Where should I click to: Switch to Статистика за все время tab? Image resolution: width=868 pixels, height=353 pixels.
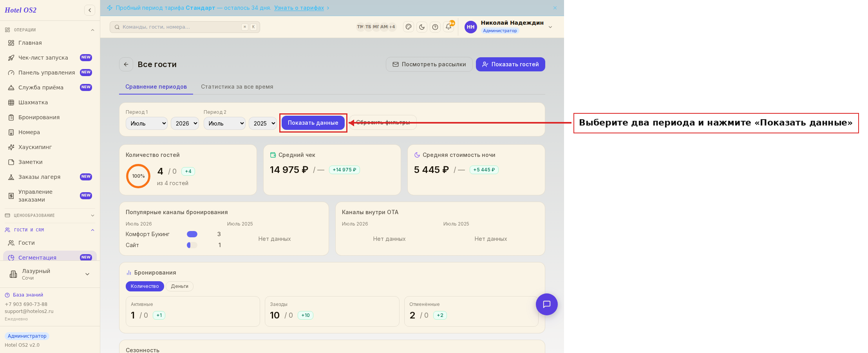point(237,87)
